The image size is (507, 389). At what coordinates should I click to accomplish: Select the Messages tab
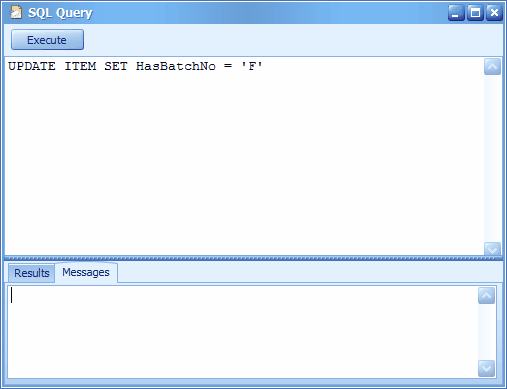86,272
